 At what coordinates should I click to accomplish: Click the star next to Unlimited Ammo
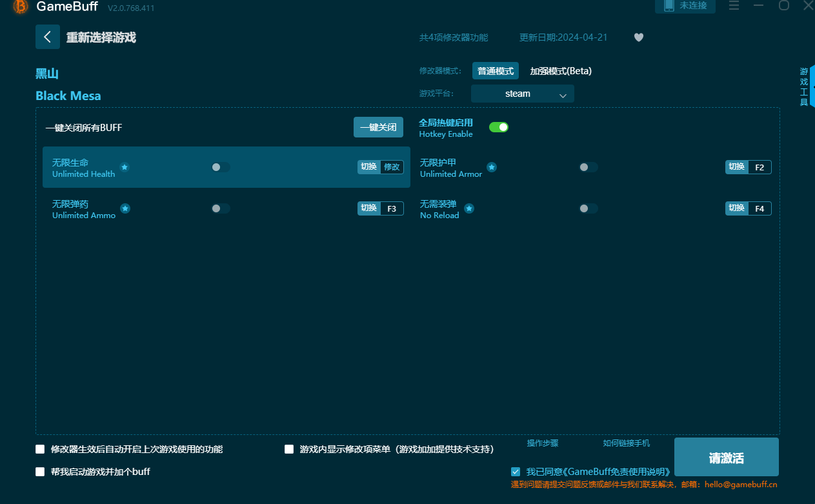click(125, 208)
